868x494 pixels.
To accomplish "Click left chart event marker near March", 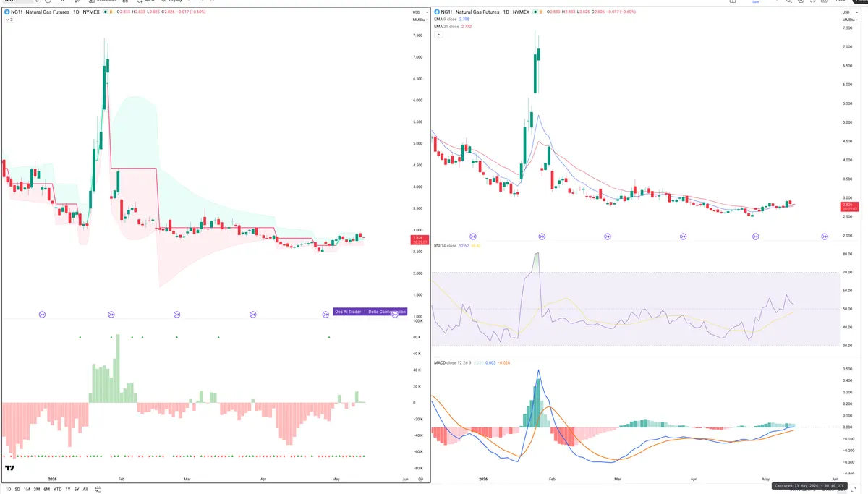I will (176, 315).
